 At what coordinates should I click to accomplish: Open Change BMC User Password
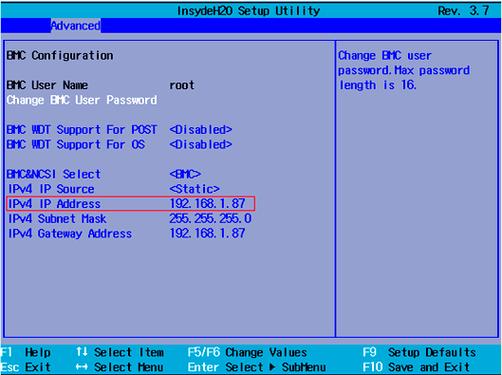point(82,100)
